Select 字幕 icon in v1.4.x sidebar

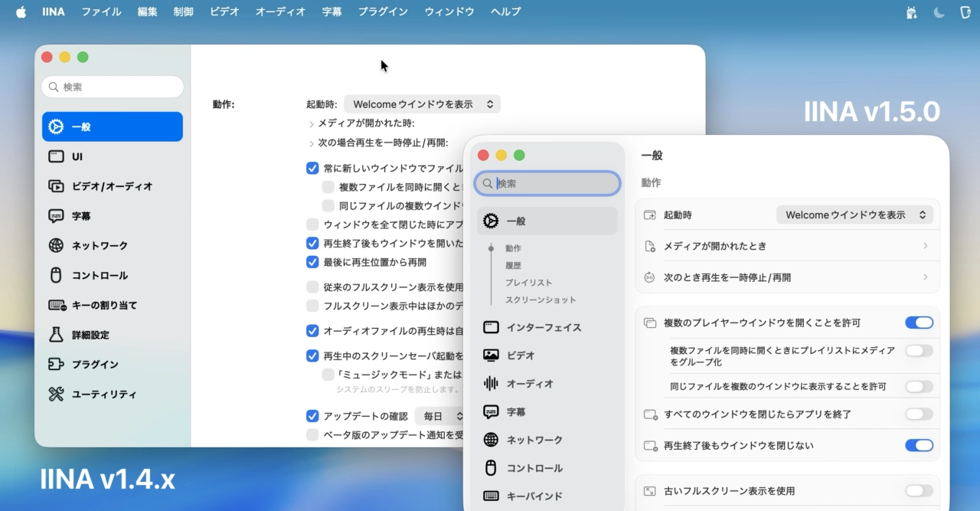point(56,216)
